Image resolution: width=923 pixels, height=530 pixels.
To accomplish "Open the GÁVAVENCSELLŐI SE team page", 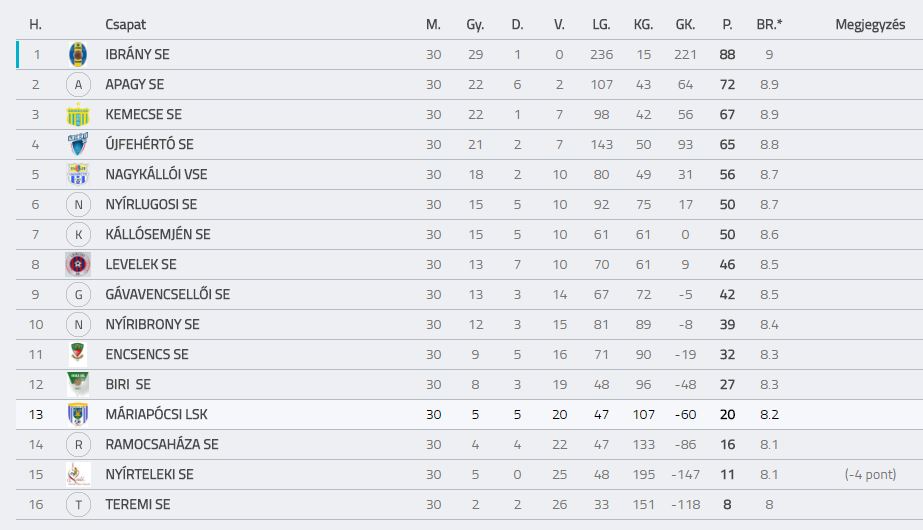I will (x=168, y=294).
